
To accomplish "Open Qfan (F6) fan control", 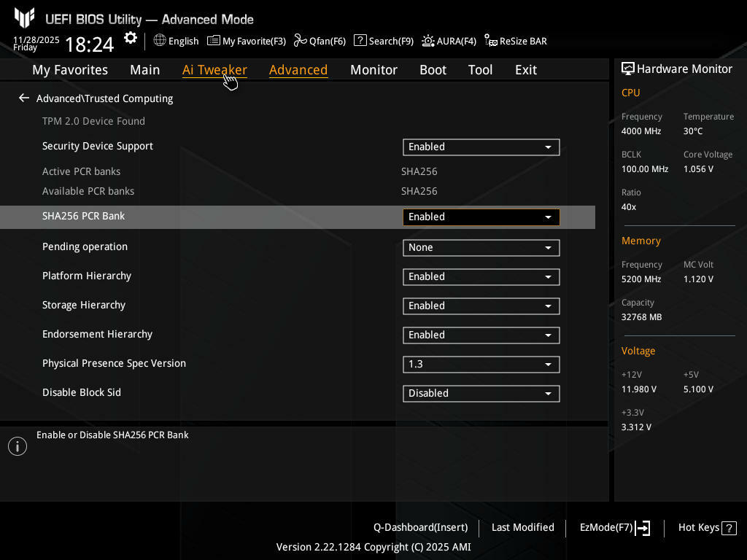I will [320, 41].
